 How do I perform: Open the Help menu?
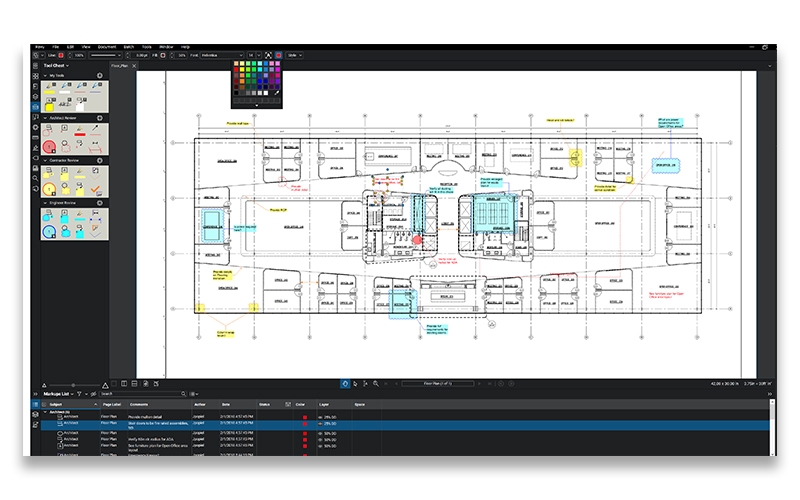coord(185,47)
